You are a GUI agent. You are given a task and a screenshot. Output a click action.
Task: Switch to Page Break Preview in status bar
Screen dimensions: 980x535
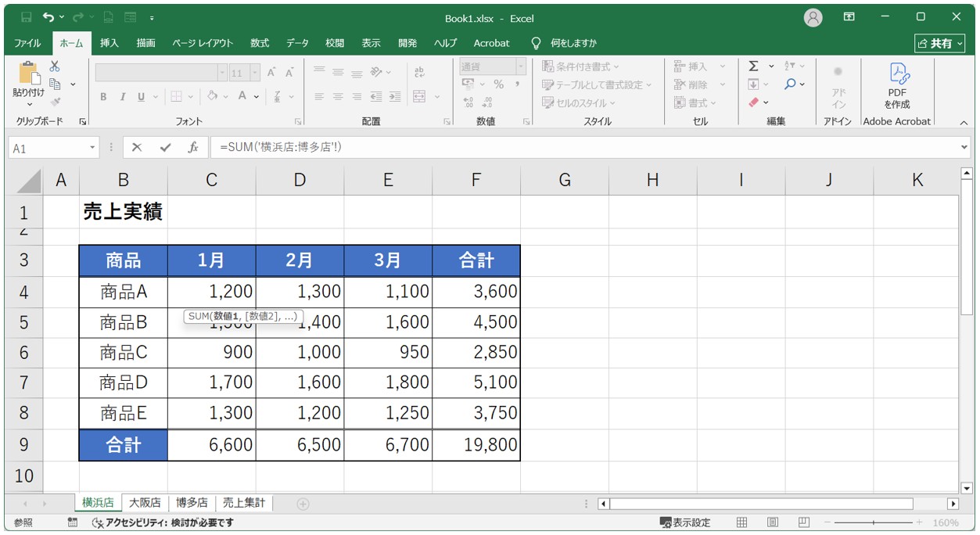(803, 522)
